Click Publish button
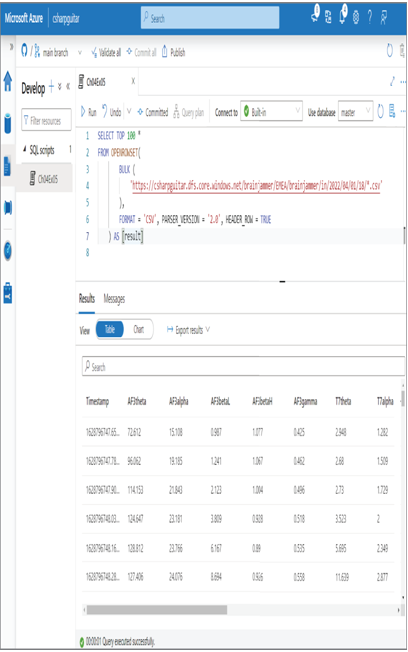 pyautogui.click(x=173, y=52)
